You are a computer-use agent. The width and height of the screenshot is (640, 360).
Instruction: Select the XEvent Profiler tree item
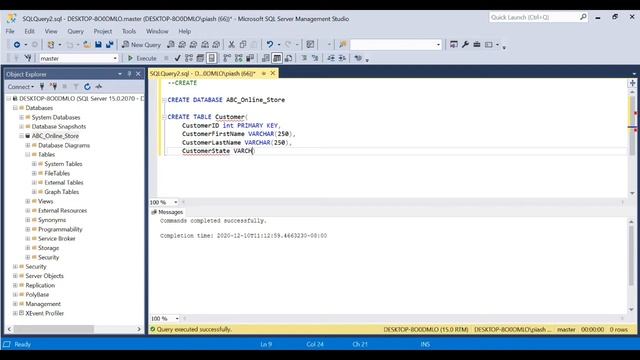tap(44, 313)
